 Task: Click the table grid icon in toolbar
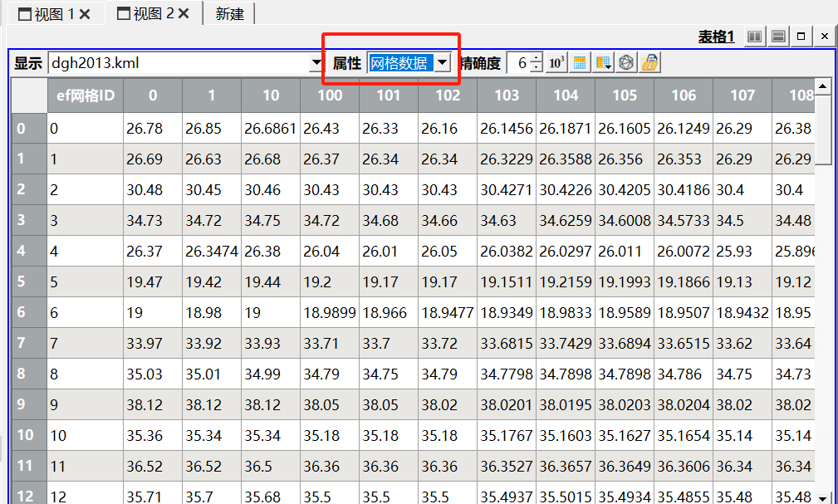coord(580,63)
